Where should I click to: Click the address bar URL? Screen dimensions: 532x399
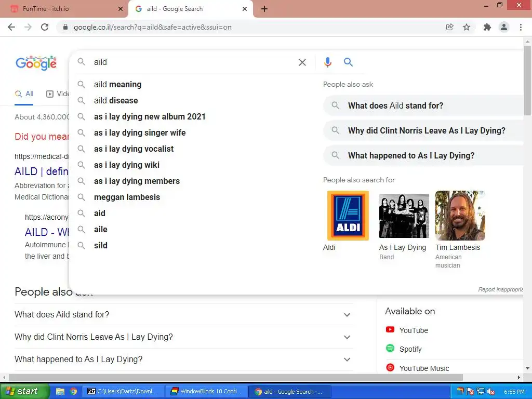152,27
